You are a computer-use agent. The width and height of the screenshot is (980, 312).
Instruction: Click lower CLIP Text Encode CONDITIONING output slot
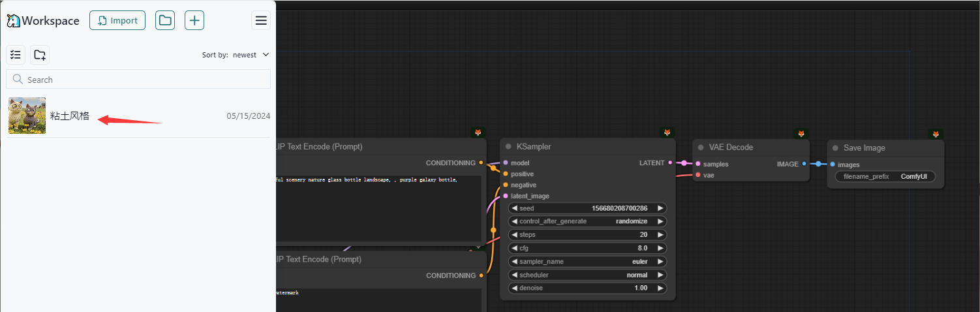point(481,275)
